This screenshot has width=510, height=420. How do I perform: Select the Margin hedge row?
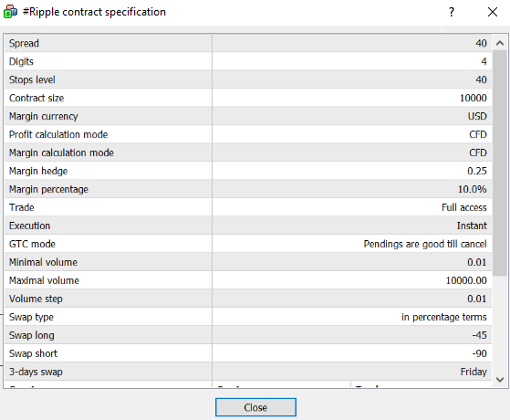(x=248, y=171)
